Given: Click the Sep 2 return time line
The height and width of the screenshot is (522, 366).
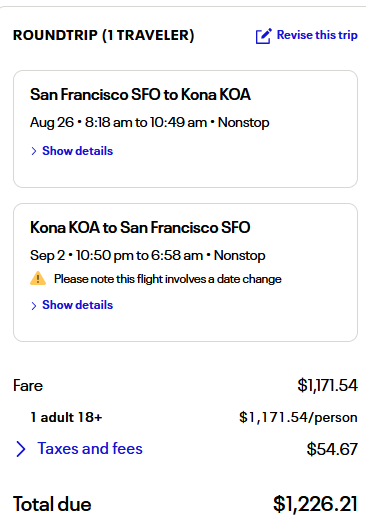Looking at the screenshot, I should tap(148, 255).
